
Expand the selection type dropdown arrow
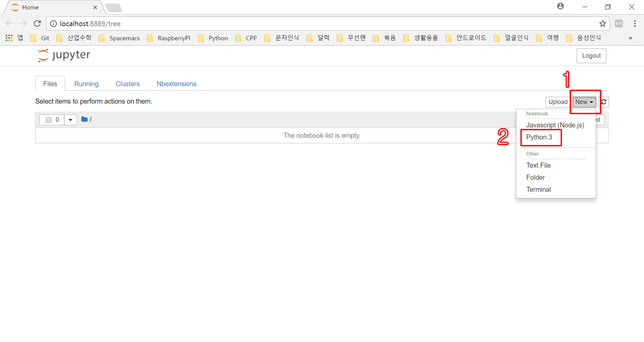tap(70, 120)
